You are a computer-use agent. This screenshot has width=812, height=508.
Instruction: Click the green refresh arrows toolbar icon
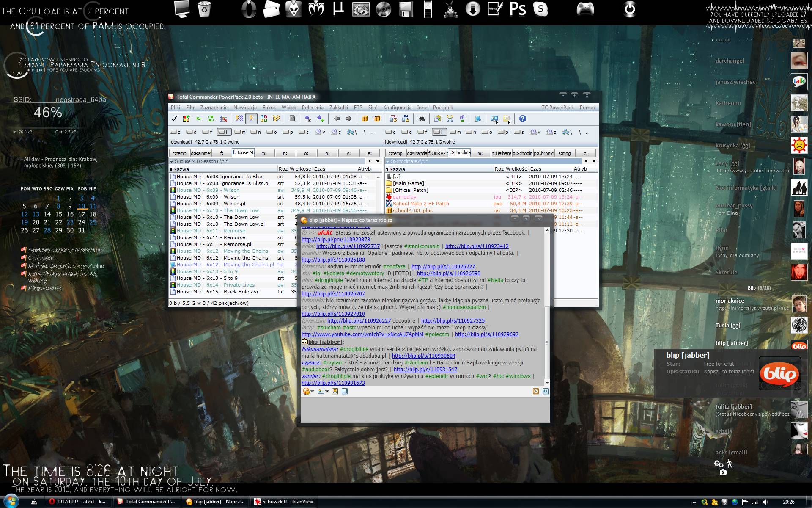pos(211,119)
